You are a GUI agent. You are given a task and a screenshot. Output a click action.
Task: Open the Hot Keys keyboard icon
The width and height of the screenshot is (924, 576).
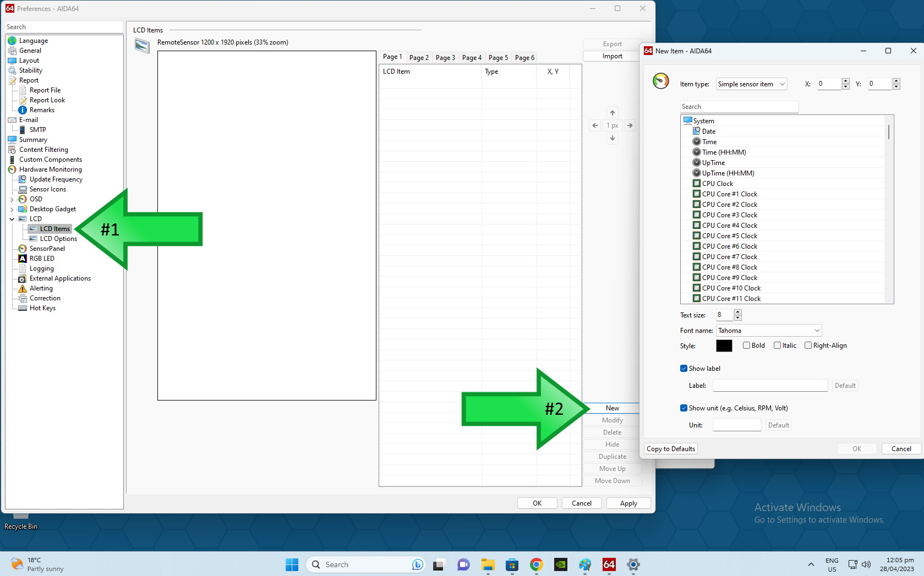23,308
